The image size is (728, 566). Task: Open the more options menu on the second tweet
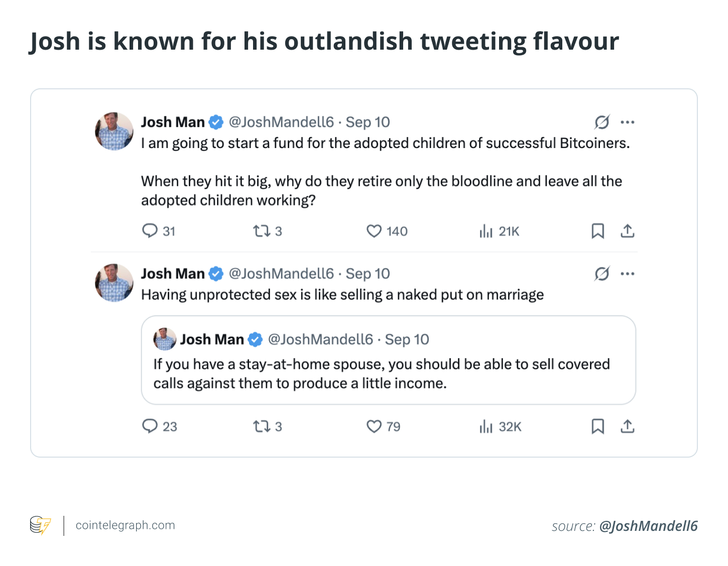pyautogui.click(x=628, y=273)
